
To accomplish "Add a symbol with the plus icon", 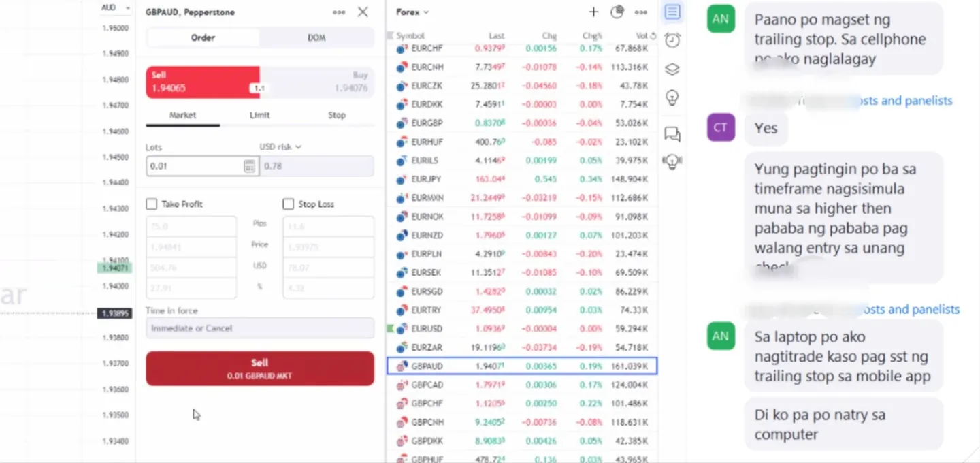I will (x=593, y=12).
